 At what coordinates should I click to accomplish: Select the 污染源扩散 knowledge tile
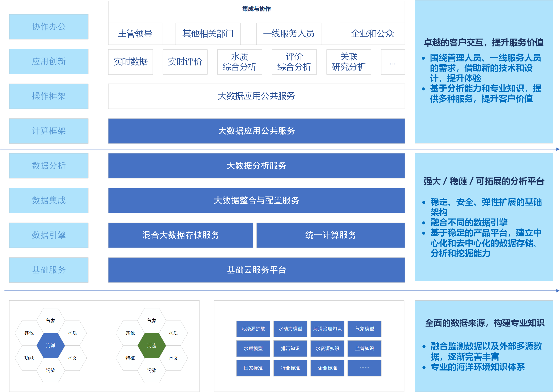253,329
